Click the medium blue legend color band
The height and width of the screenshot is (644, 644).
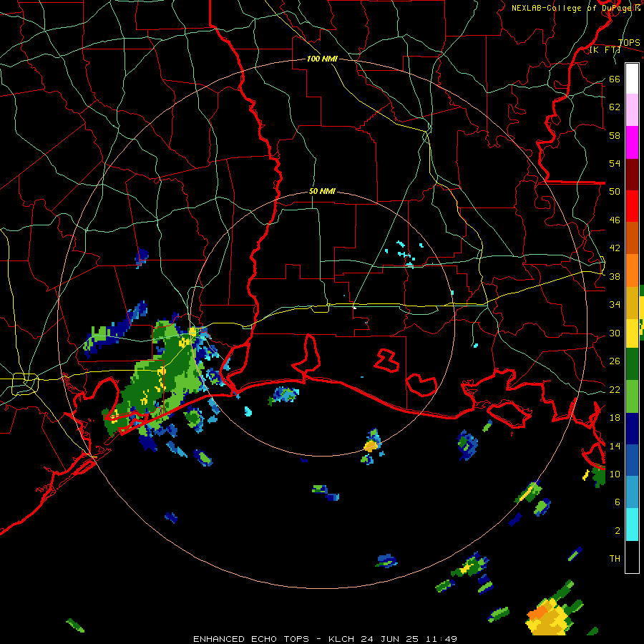click(x=632, y=460)
